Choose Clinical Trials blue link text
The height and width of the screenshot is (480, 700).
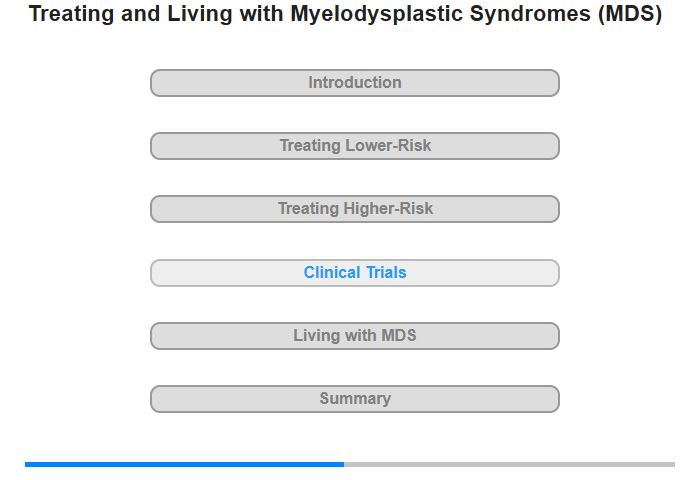tap(355, 272)
